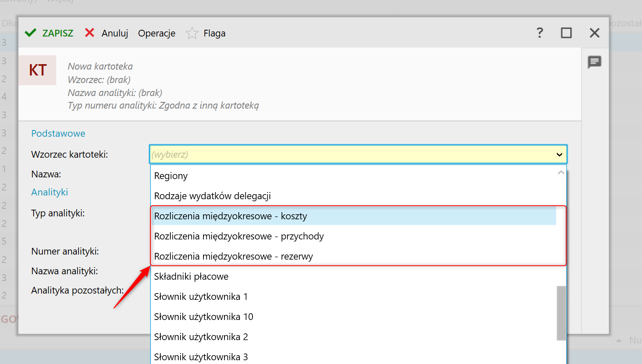The image size is (642, 364).
Task: Select Składniki płacowe entry
Action: click(191, 276)
